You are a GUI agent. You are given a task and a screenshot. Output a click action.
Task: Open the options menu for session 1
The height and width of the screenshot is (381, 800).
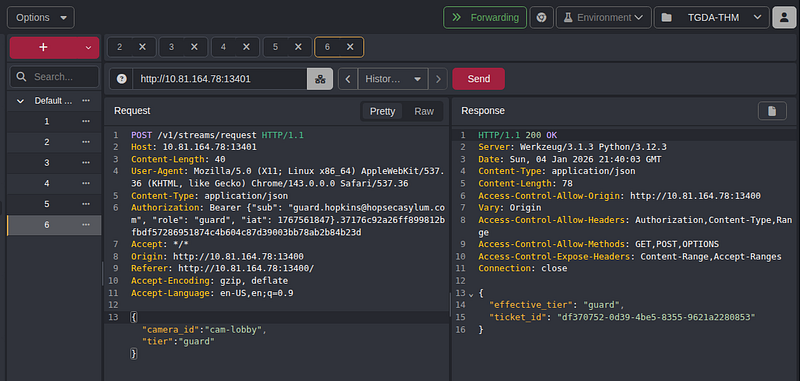(x=86, y=121)
